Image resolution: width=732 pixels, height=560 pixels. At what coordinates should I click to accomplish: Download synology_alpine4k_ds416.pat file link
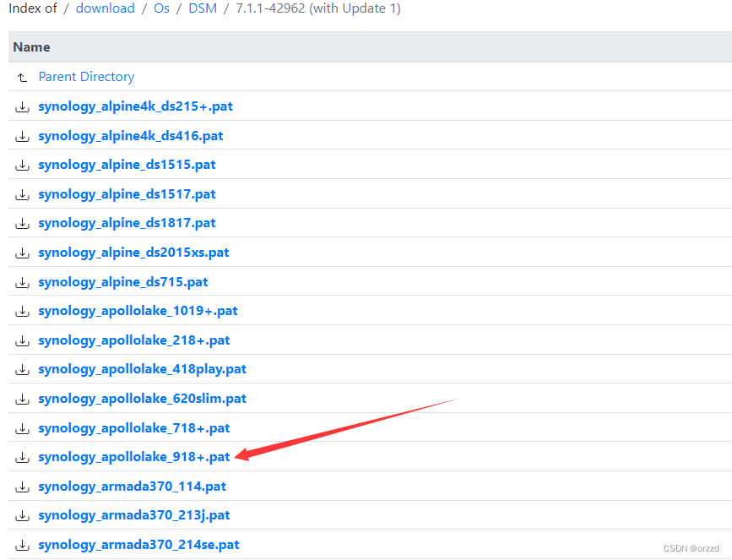[x=131, y=136]
